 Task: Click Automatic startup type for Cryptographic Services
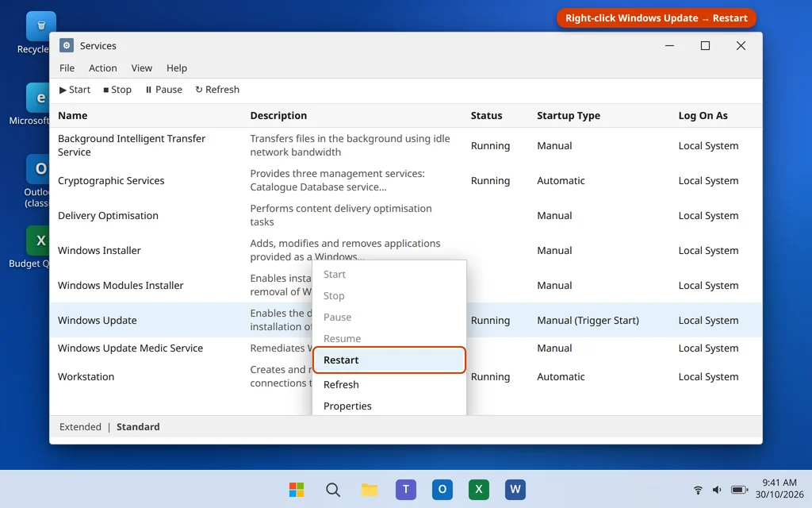[x=561, y=180]
